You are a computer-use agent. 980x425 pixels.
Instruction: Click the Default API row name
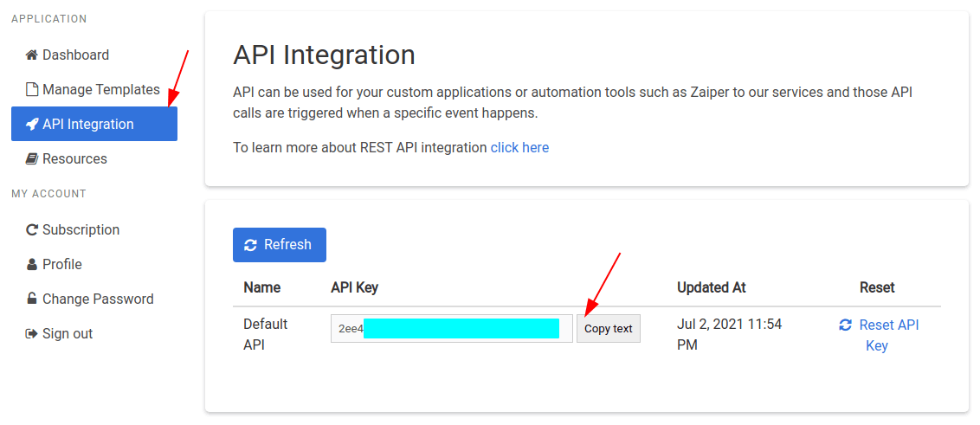click(x=265, y=334)
